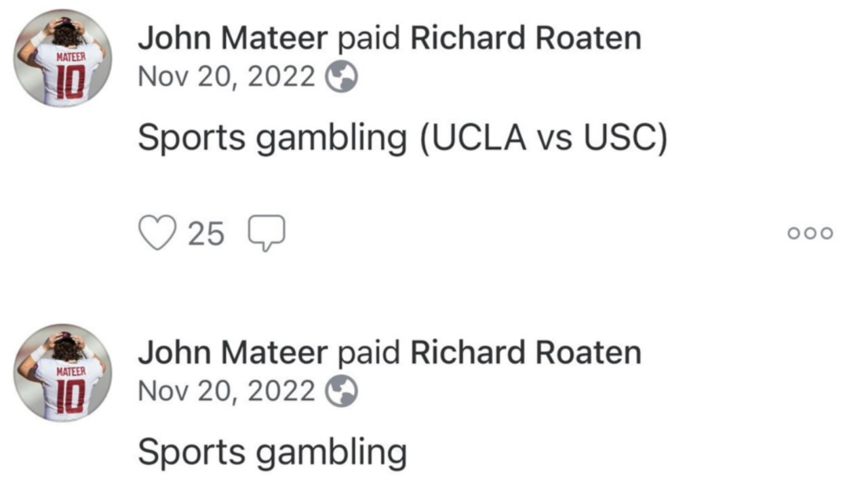Viewport: 868px width, 488px height.
Task: Click the Nov 20, 2022 date on bottom post
Action: 226,391
